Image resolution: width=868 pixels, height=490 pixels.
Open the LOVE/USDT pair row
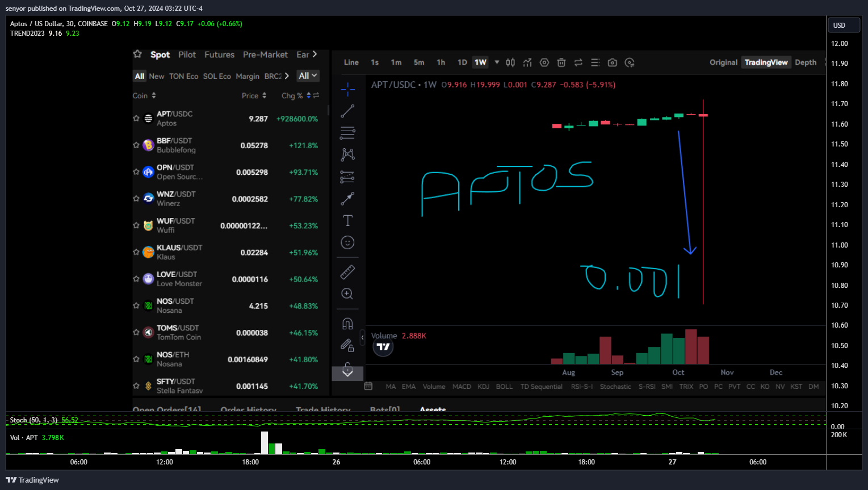click(230, 279)
